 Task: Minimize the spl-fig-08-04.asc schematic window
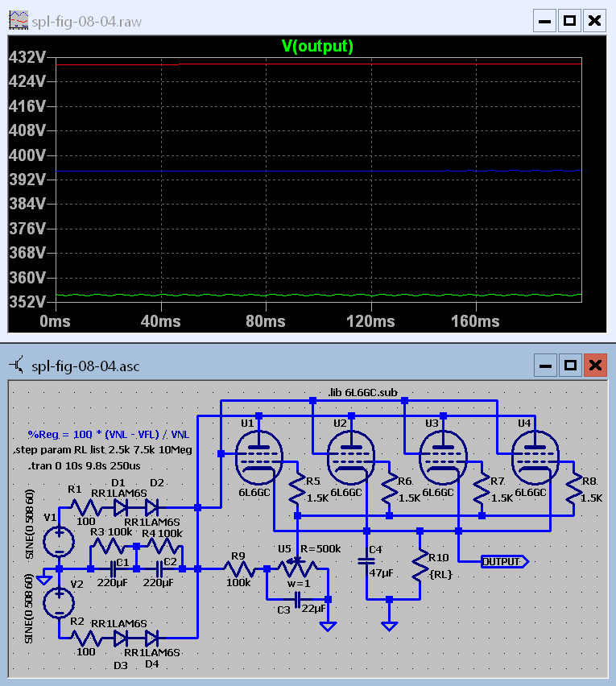tap(545, 366)
